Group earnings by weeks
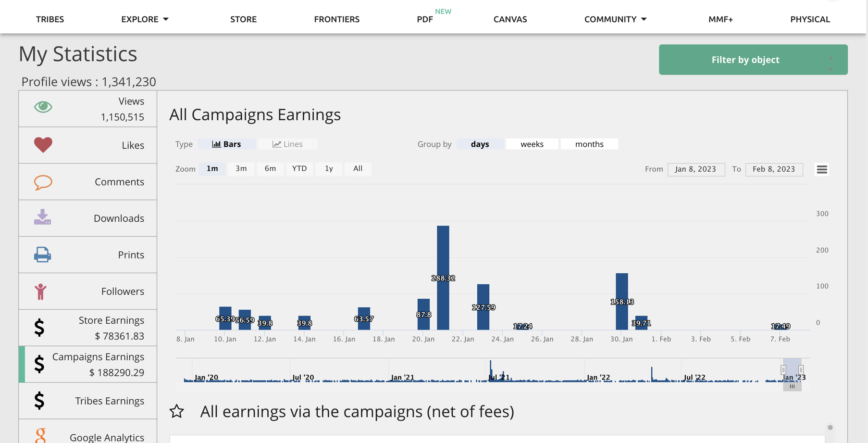The width and height of the screenshot is (868, 443). pyautogui.click(x=532, y=144)
